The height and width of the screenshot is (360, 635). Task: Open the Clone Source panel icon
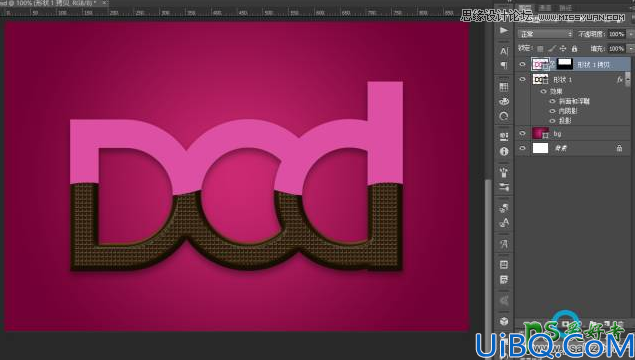pos(504,208)
